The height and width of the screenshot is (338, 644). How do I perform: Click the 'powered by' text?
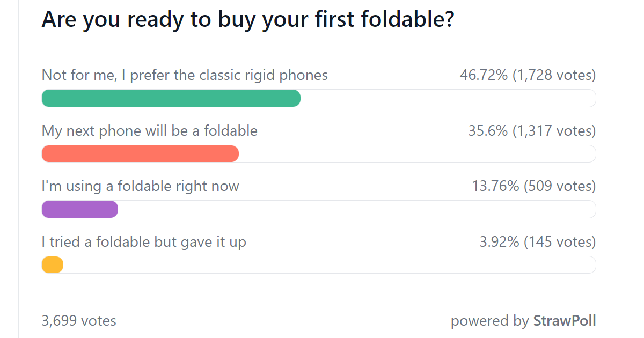[490, 321]
